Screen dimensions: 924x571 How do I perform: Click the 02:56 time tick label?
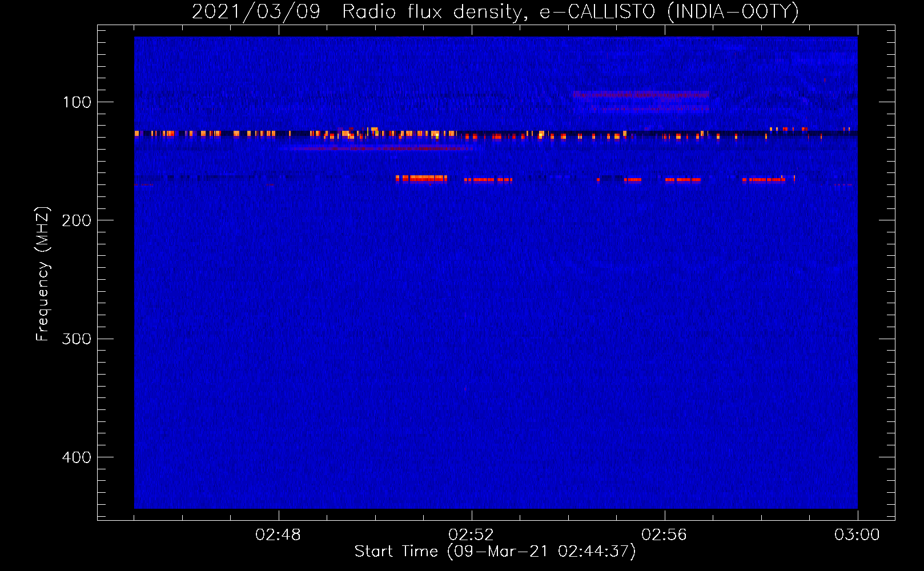[x=664, y=535]
